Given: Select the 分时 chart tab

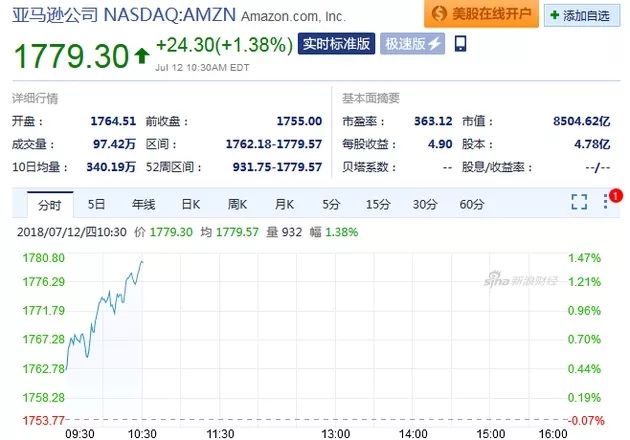Looking at the screenshot, I should [x=50, y=204].
